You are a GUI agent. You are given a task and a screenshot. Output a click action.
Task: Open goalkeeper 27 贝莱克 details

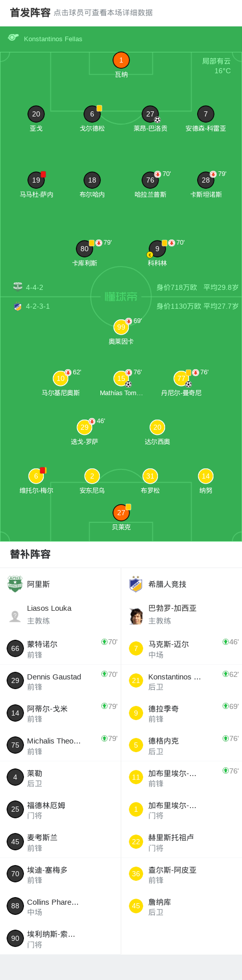point(121,513)
